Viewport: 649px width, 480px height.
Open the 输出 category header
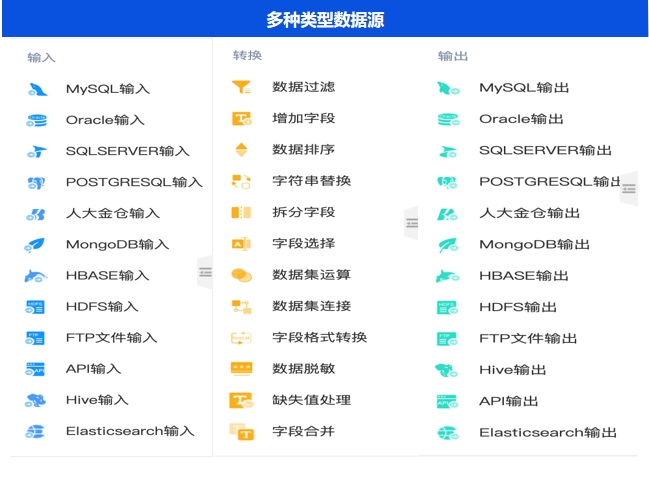tap(453, 57)
